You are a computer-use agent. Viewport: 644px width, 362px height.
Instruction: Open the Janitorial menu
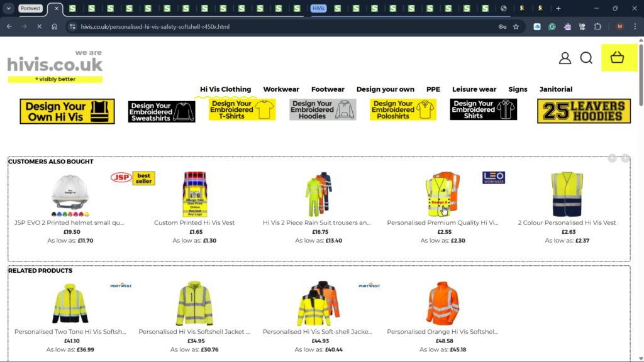[x=556, y=89]
